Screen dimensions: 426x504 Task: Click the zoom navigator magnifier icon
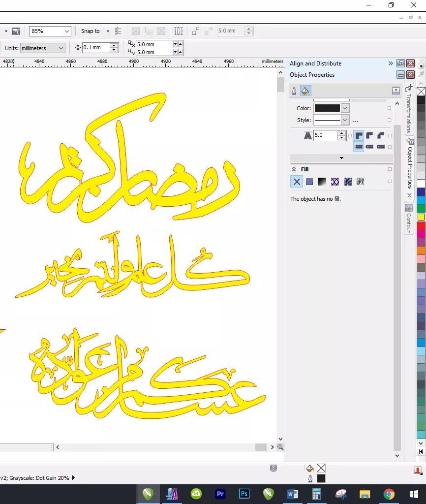[x=280, y=447]
